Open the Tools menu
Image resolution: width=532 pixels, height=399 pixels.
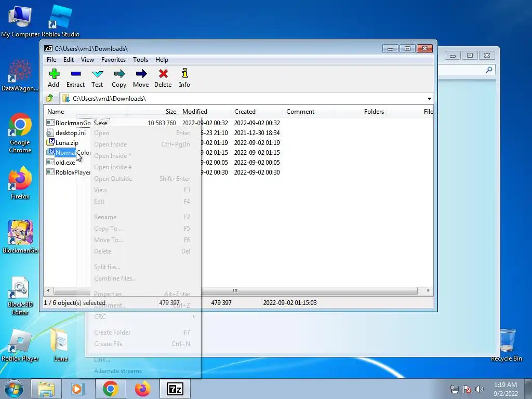140,60
